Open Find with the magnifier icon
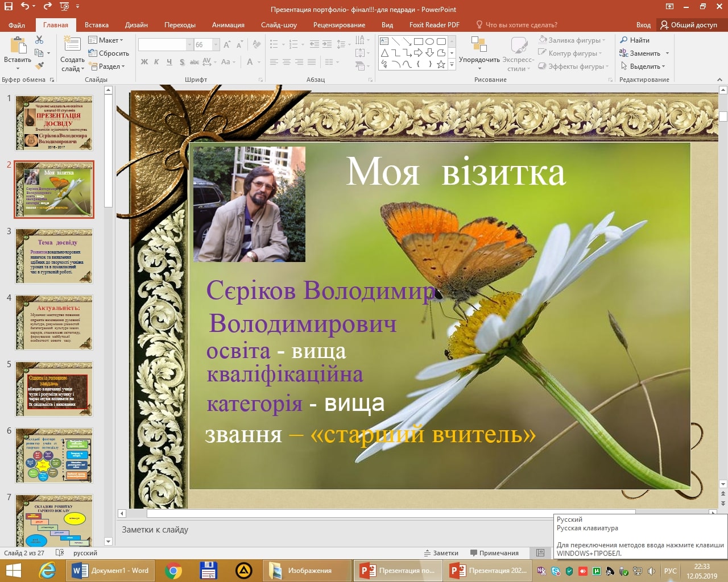 coord(635,40)
